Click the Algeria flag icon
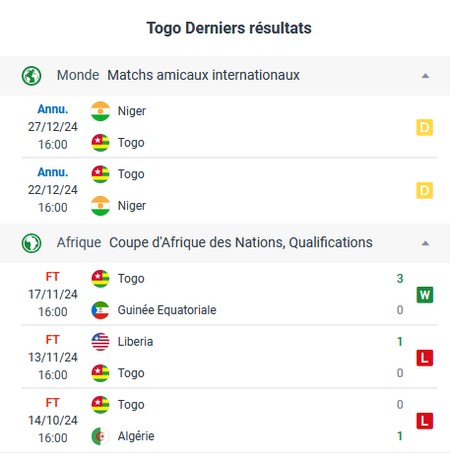 pos(100,436)
